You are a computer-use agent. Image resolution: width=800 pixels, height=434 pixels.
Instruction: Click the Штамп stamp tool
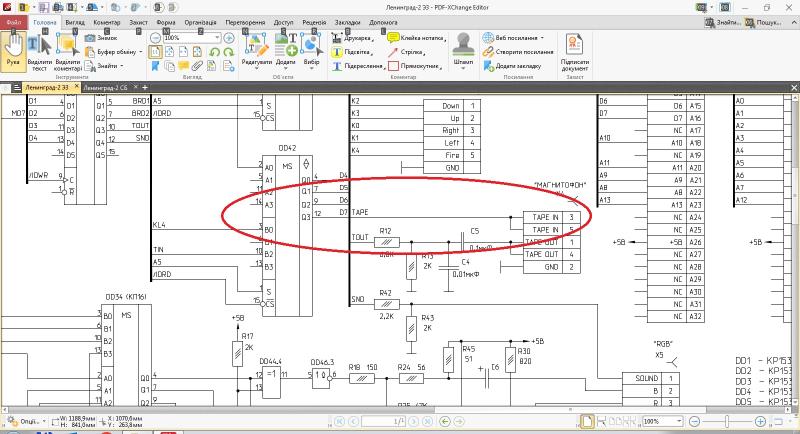point(463,48)
